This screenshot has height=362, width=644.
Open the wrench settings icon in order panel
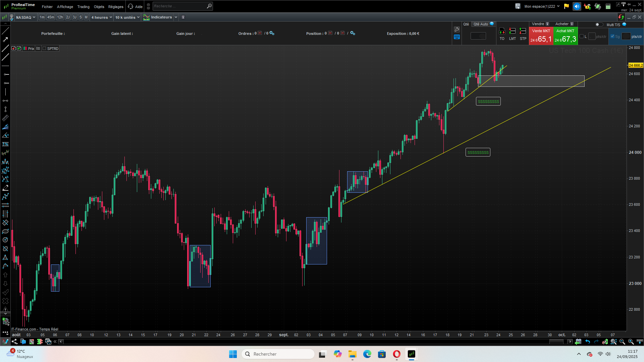pyautogui.click(x=457, y=29)
